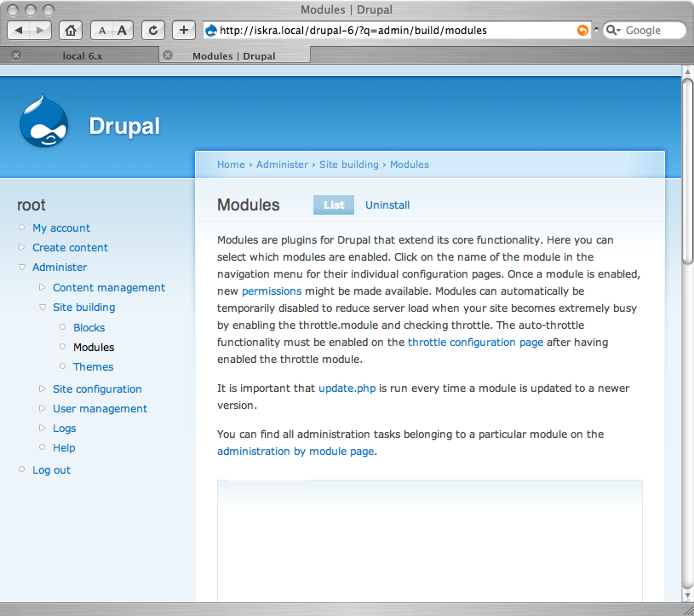694x616 pixels.
Task: Collapse the Administer triangle
Action: pyautogui.click(x=21, y=267)
